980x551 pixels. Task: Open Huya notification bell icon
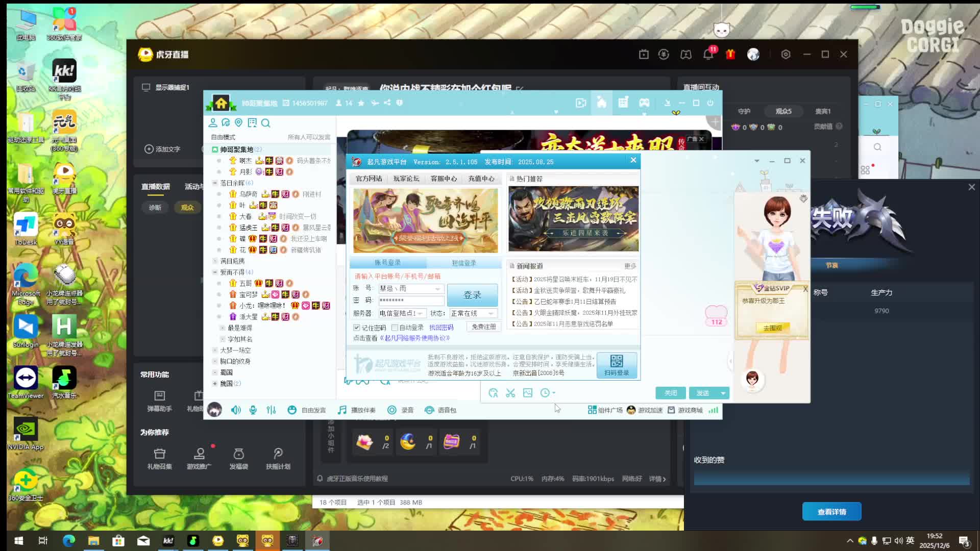click(x=708, y=54)
